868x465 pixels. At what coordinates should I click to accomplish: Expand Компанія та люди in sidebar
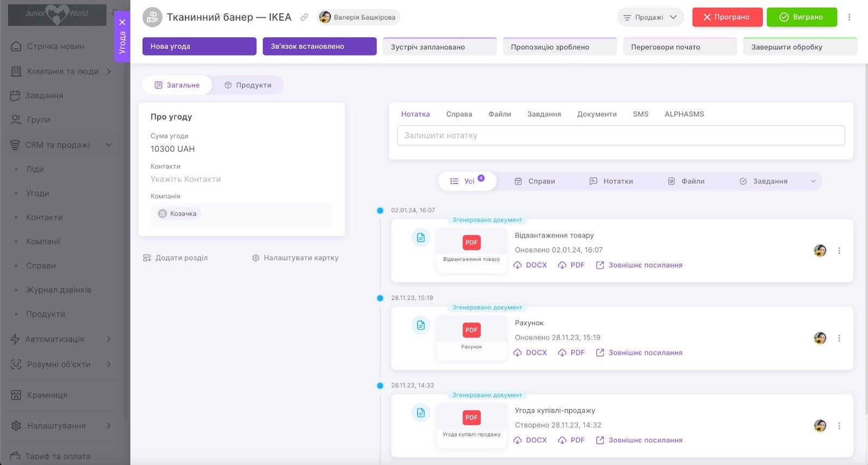108,71
